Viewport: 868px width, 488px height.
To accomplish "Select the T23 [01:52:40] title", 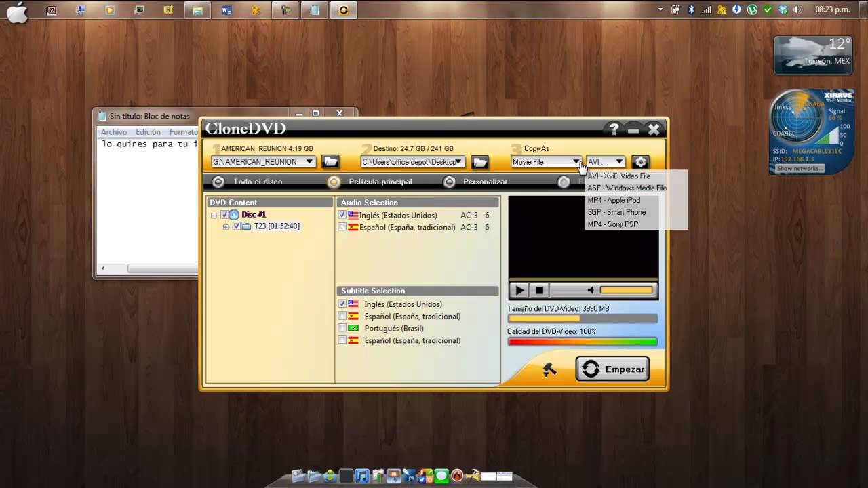I will click(x=277, y=226).
